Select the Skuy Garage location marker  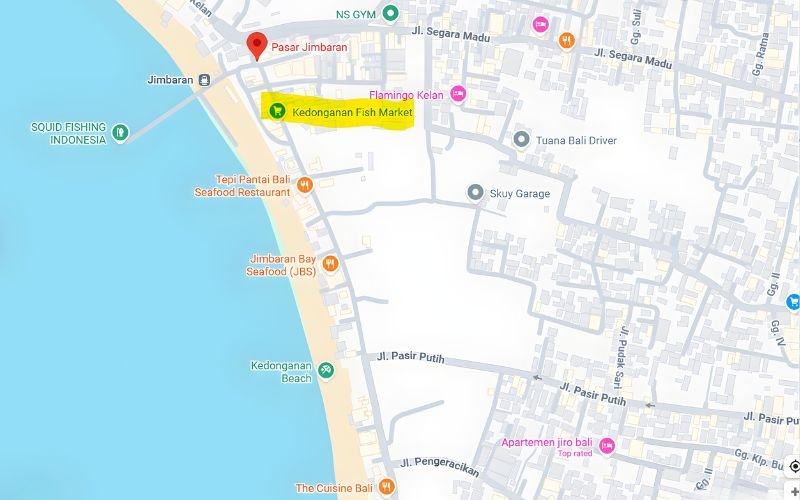(476, 193)
